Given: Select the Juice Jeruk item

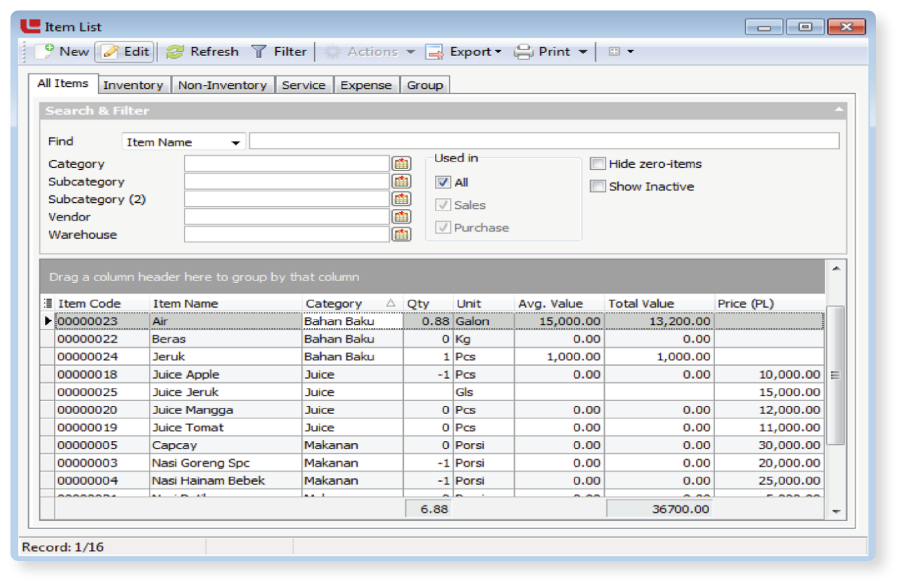Looking at the screenshot, I should pos(186,392).
